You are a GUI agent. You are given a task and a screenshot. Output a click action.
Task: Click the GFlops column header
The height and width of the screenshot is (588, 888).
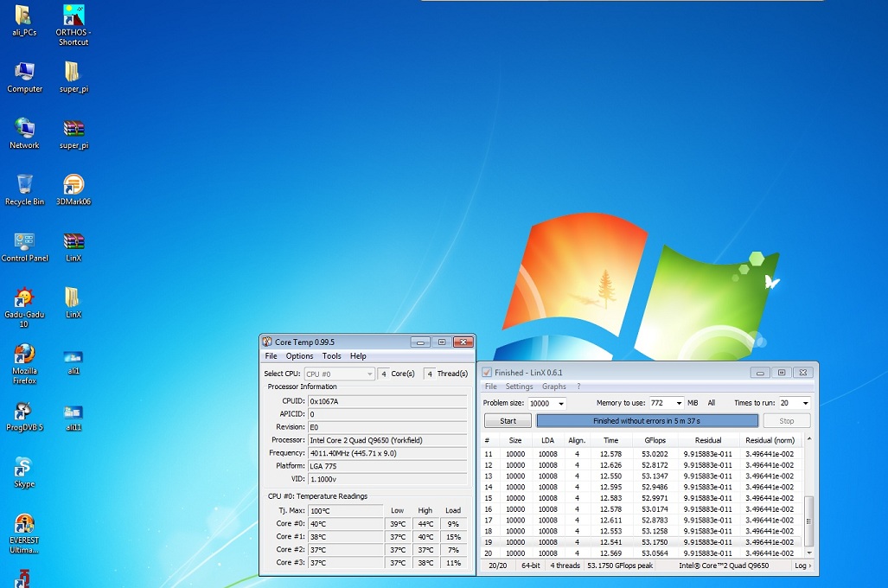coord(655,440)
